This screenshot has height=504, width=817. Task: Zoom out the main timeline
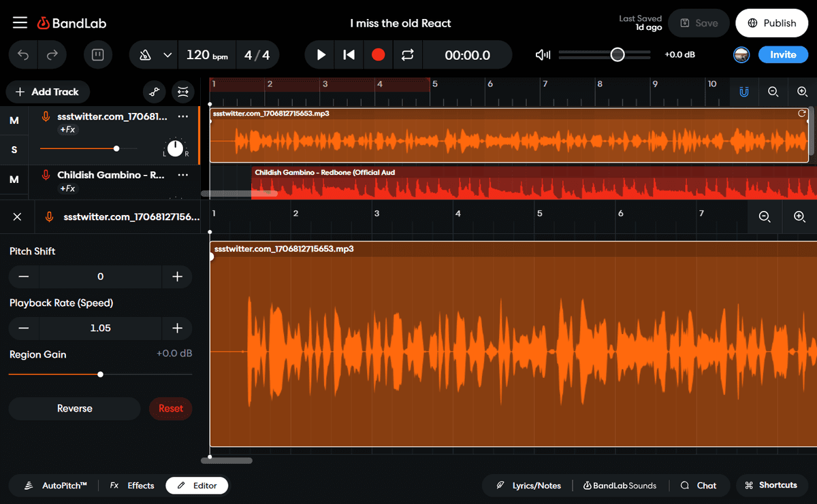773,92
